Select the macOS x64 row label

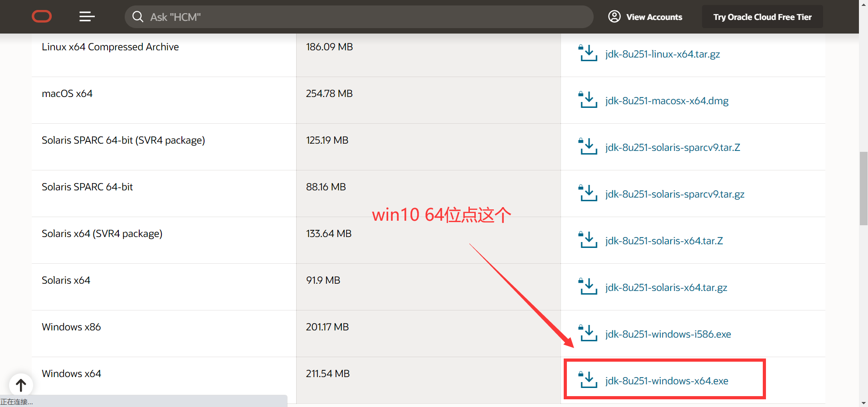coord(67,93)
